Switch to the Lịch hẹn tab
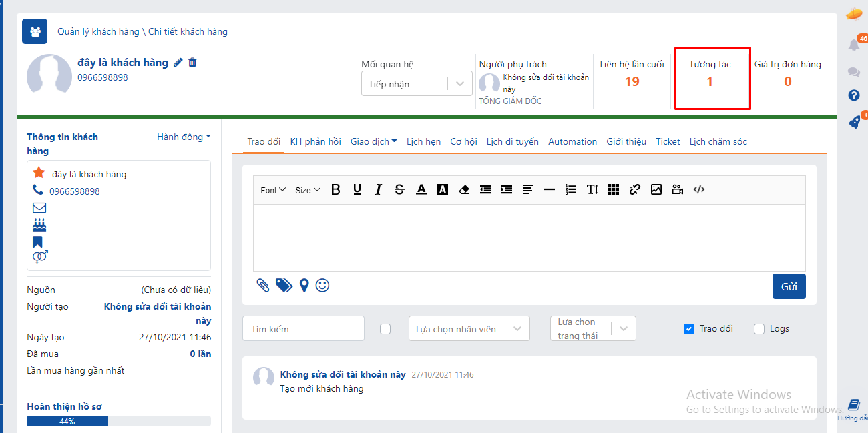 click(423, 141)
